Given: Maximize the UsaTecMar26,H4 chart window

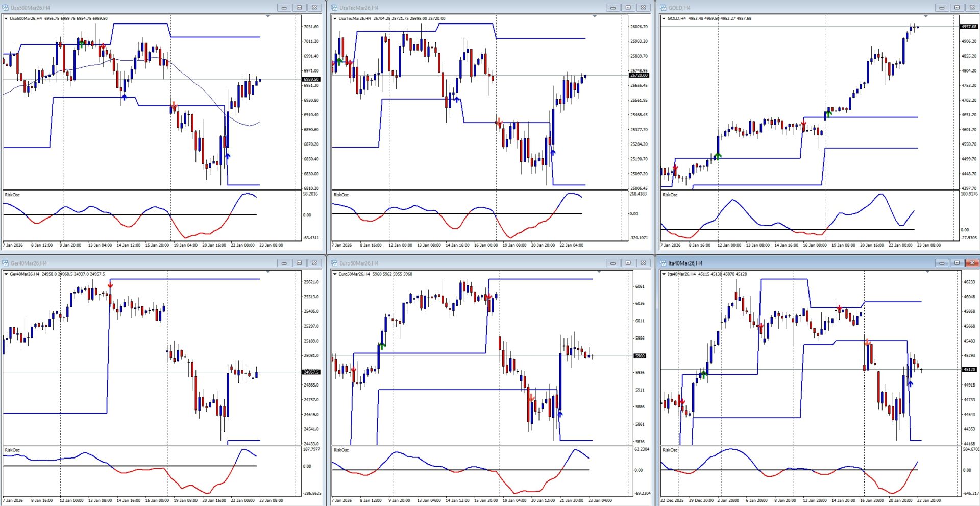Looking at the screenshot, I should [628, 8].
